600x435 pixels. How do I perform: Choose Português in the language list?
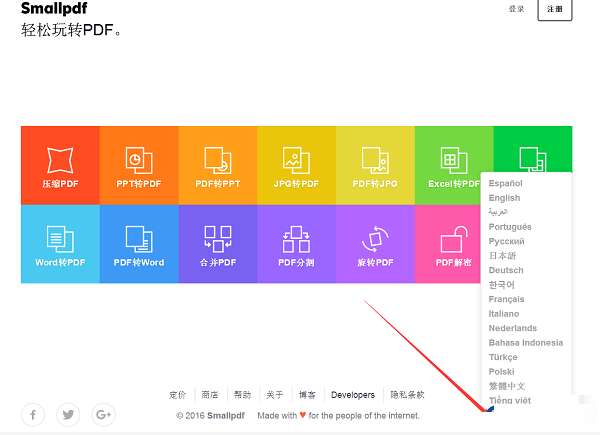click(x=510, y=227)
